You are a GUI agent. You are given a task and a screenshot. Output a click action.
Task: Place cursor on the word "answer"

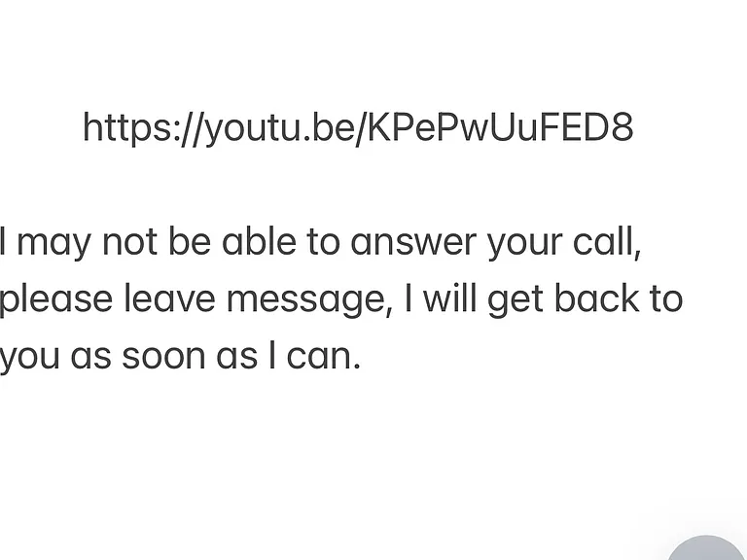[x=413, y=243]
